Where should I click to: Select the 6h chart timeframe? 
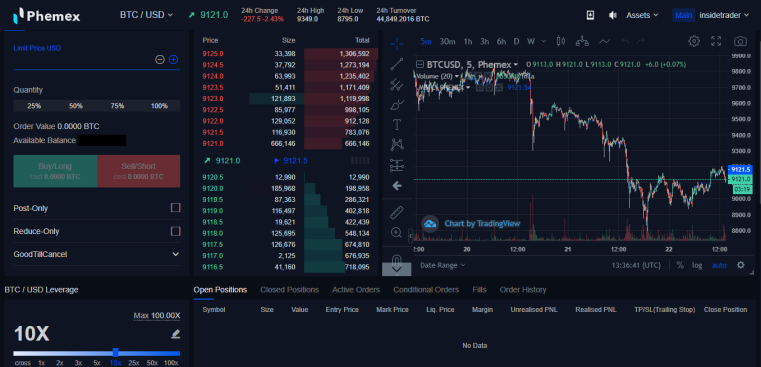(x=501, y=42)
